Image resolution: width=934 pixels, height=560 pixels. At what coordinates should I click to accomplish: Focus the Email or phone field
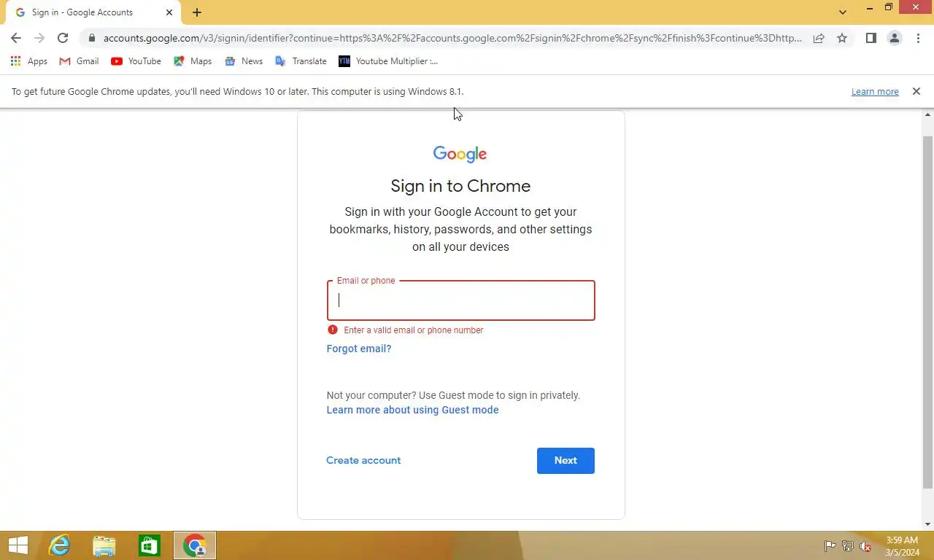[x=461, y=300]
